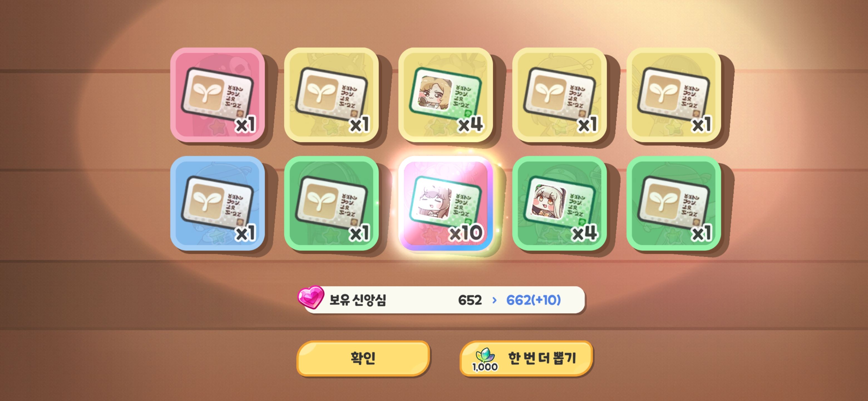Click the blue tile sprout card
This screenshot has height=401, width=868.
217,203
